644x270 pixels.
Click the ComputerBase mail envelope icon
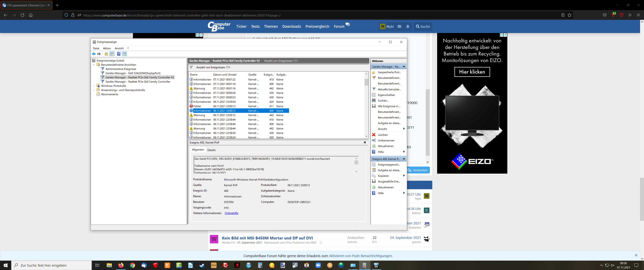pos(400,26)
